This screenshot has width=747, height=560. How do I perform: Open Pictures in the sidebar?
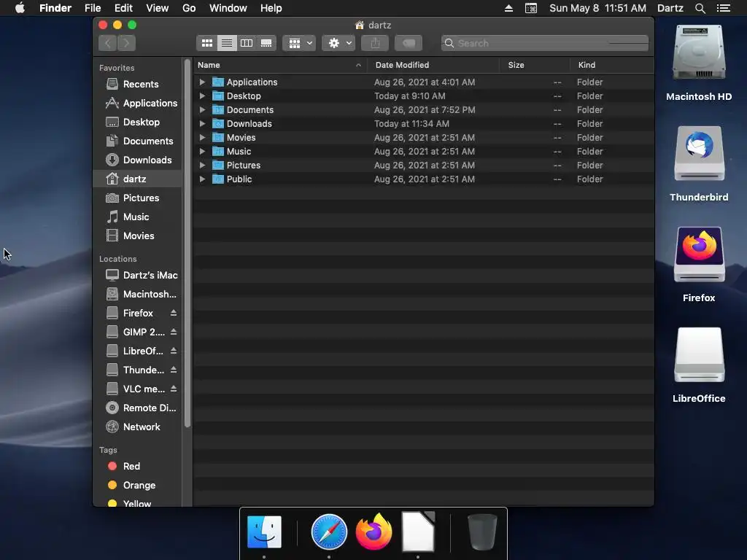[x=138, y=198]
